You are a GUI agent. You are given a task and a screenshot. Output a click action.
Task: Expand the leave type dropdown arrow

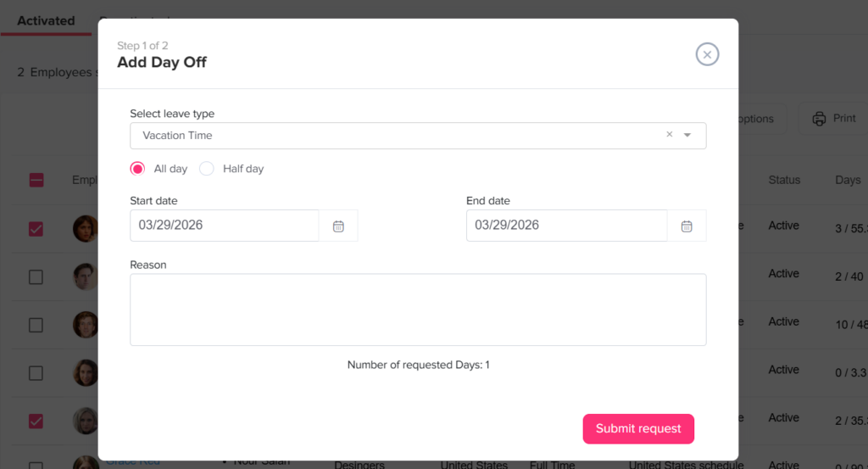click(x=687, y=136)
